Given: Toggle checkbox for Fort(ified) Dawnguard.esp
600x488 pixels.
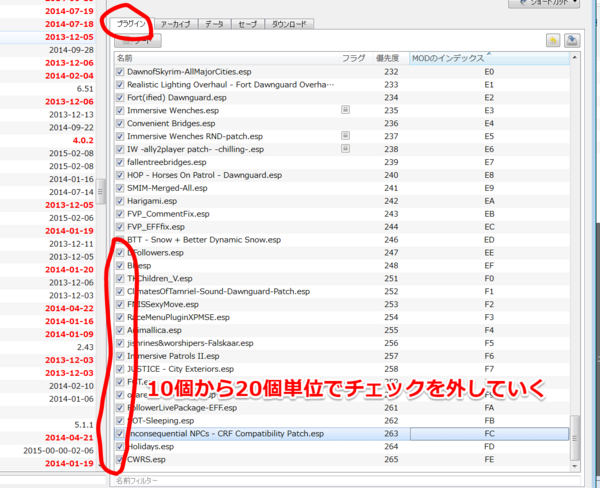Looking at the screenshot, I should (x=120, y=98).
